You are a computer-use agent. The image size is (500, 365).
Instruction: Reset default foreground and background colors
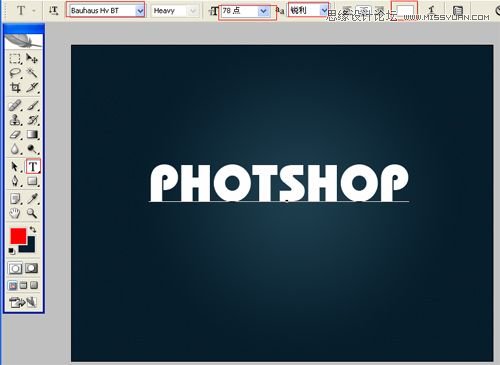pyautogui.click(x=12, y=251)
